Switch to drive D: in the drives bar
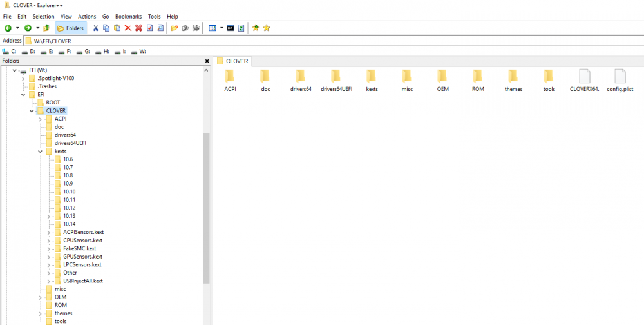644x325 pixels. [x=28, y=52]
